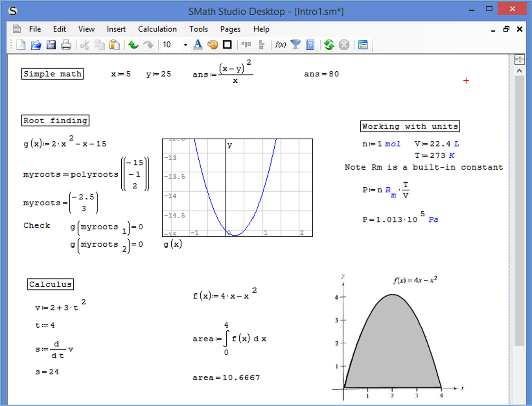532x406 pixels.
Task: Select the 'Calculus' heading box
Action: point(50,284)
